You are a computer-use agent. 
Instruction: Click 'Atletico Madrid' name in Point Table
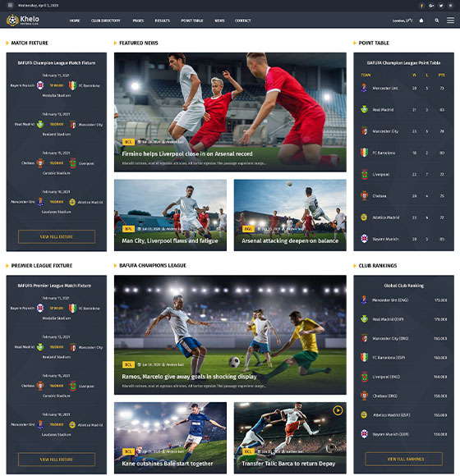coord(386,217)
